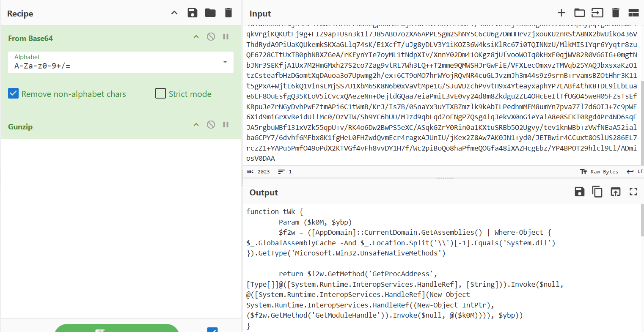Click the input pane vertical scrollbar
The height and width of the screenshot is (332, 644).
pos(642,123)
